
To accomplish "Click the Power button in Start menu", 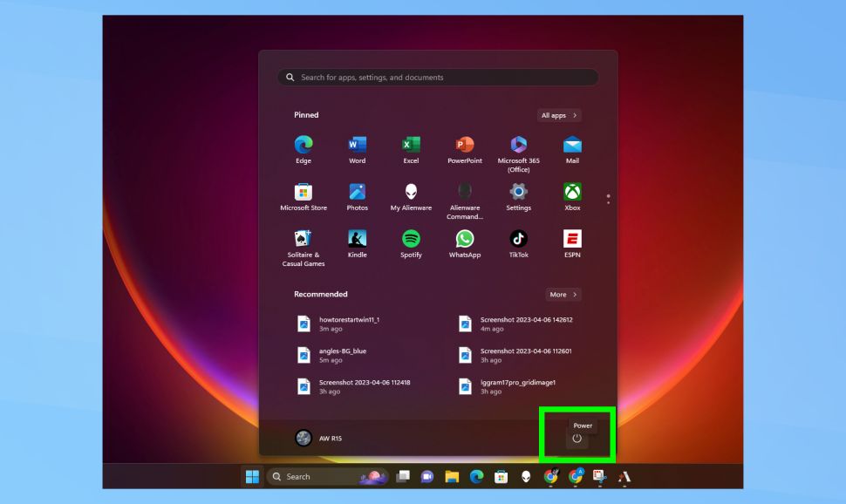I will coord(577,439).
